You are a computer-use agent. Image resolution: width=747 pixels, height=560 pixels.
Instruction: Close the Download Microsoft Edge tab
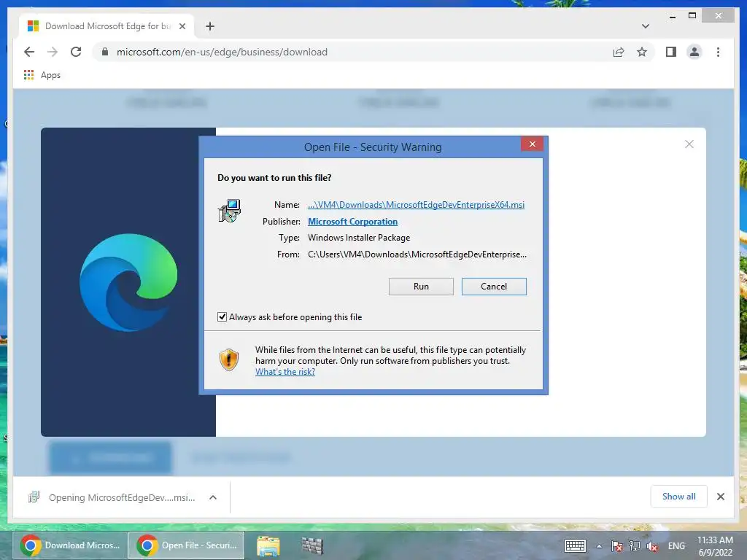coord(182,26)
